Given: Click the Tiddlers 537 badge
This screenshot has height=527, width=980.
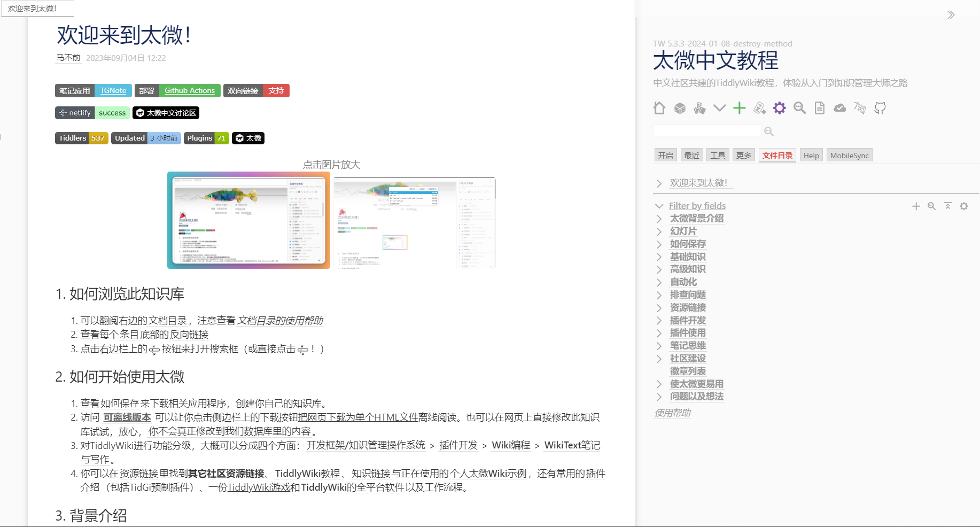Looking at the screenshot, I should tap(82, 138).
